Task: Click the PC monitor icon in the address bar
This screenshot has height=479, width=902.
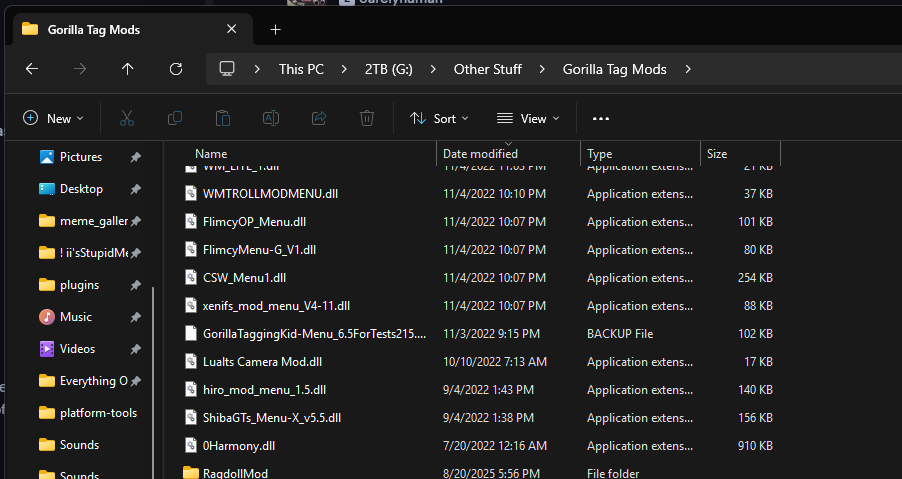Action: coord(227,69)
